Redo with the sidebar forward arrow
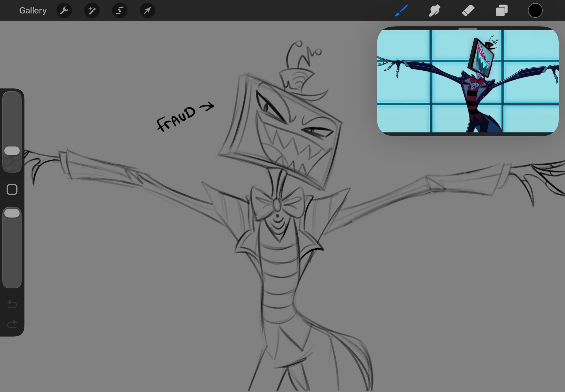The image size is (565, 392). pyautogui.click(x=12, y=324)
